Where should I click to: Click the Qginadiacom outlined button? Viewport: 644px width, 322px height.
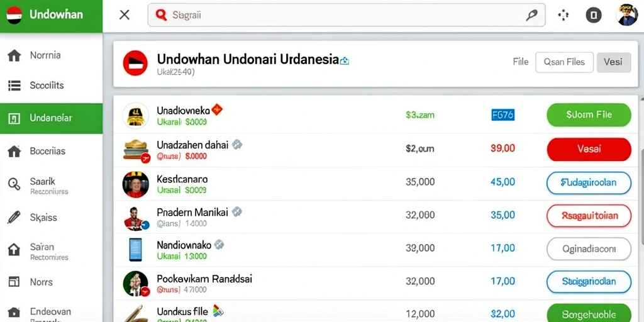point(589,249)
